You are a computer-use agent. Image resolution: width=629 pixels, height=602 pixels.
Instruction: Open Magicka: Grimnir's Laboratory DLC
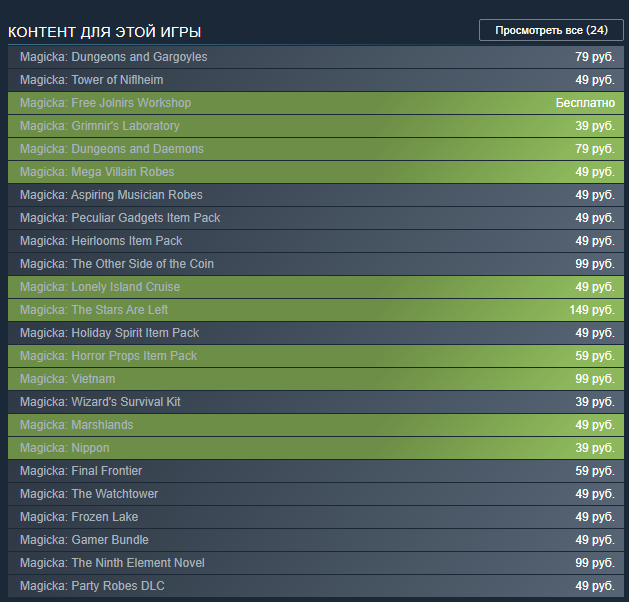[316, 126]
